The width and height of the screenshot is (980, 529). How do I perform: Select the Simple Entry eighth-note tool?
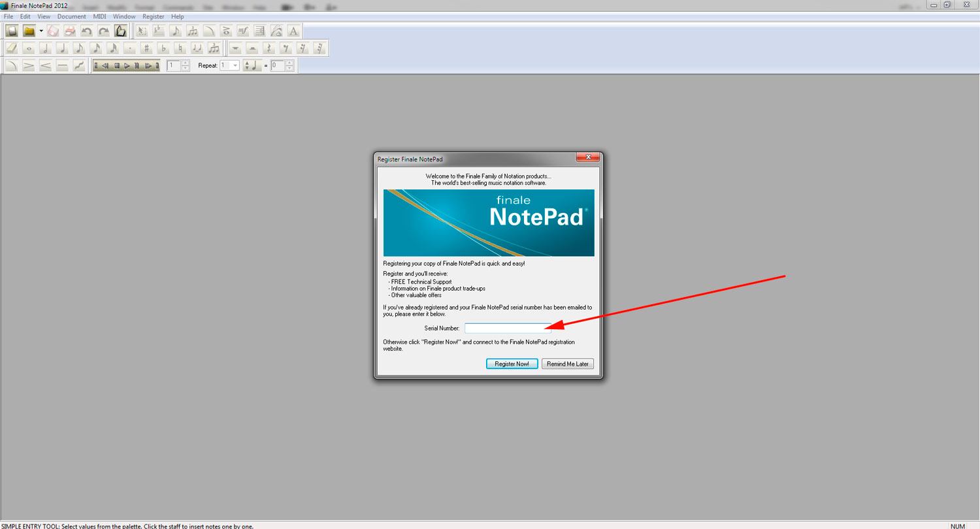tap(176, 31)
